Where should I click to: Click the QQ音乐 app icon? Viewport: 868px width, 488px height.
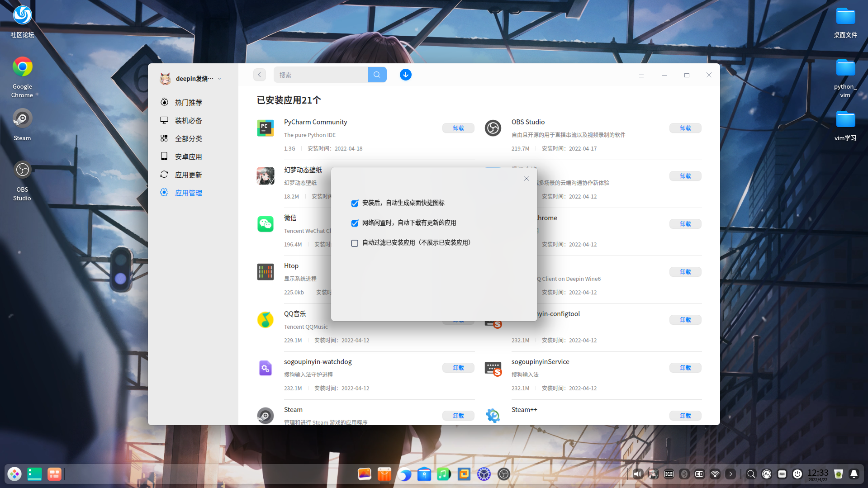pos(266,320)
